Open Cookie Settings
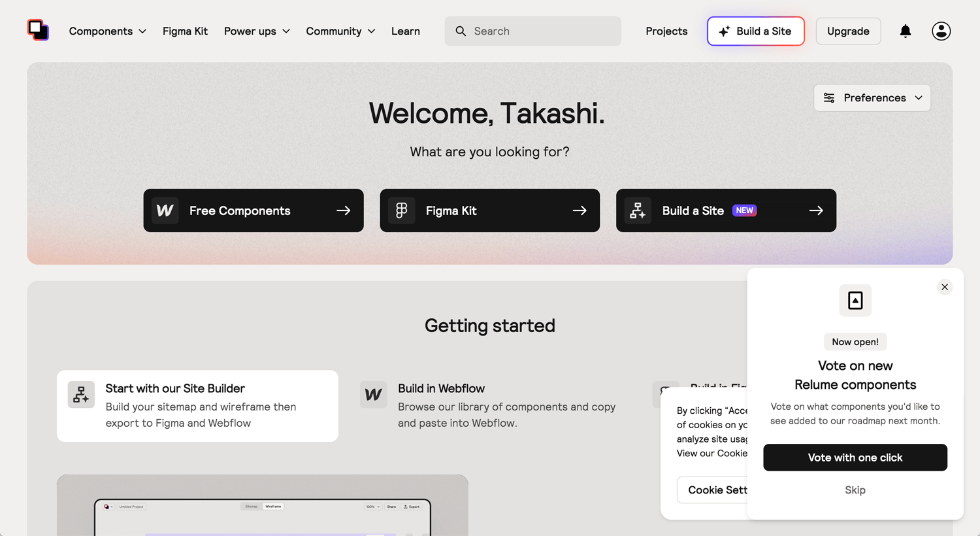 713,490
